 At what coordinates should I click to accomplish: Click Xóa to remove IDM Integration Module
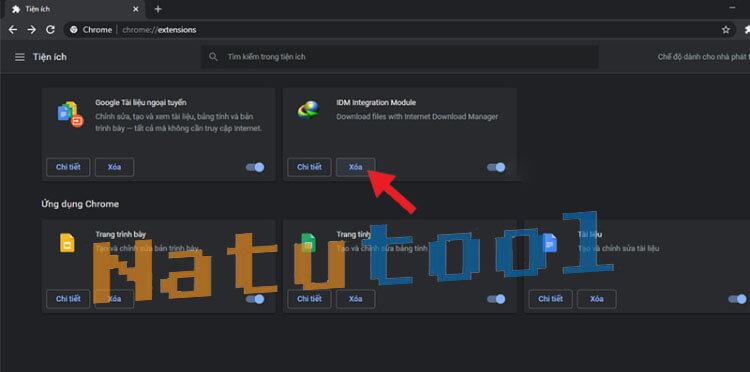tap(355, 167)
